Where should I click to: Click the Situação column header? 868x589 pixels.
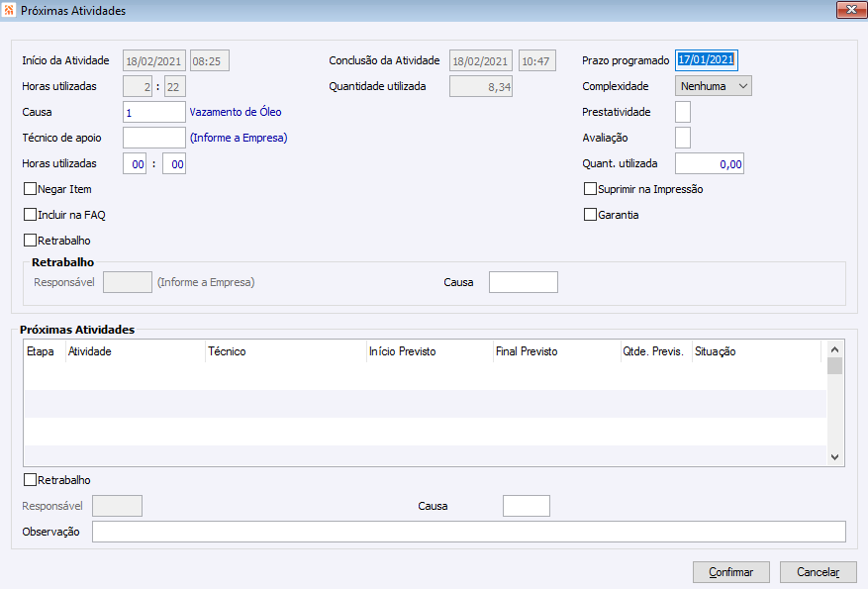click(x=757, y=351)
